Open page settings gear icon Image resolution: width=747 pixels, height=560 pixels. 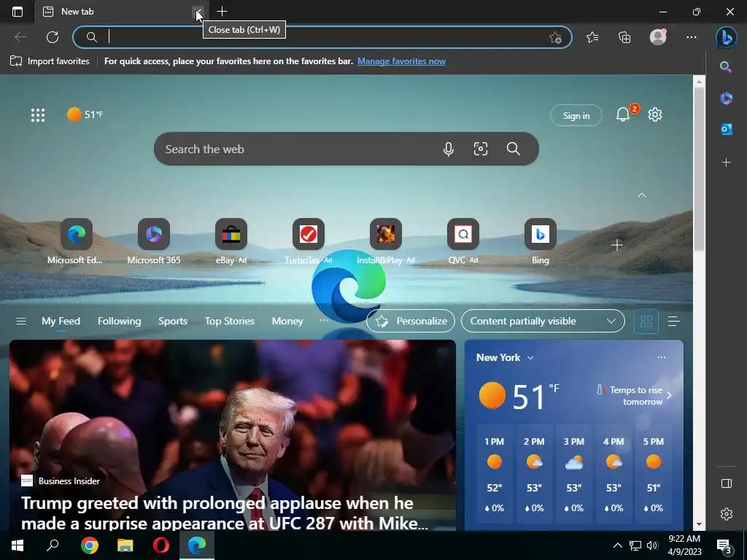tap(655, 114)
